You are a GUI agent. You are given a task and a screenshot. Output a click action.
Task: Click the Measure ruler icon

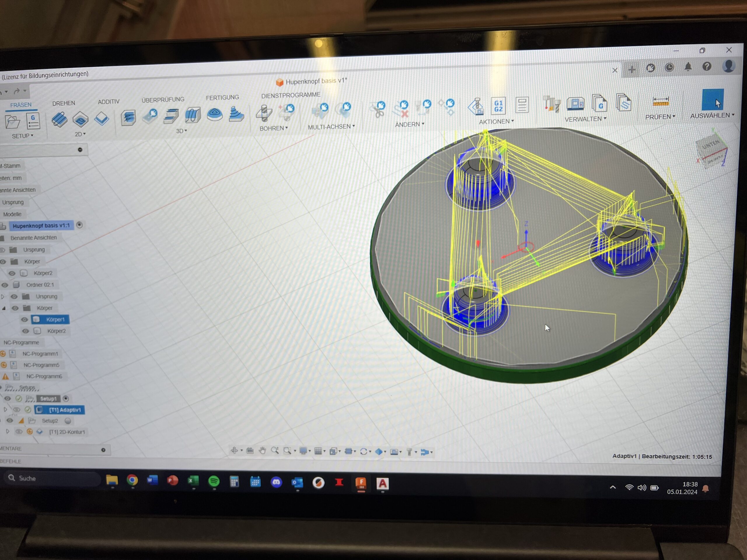[660, 101]
